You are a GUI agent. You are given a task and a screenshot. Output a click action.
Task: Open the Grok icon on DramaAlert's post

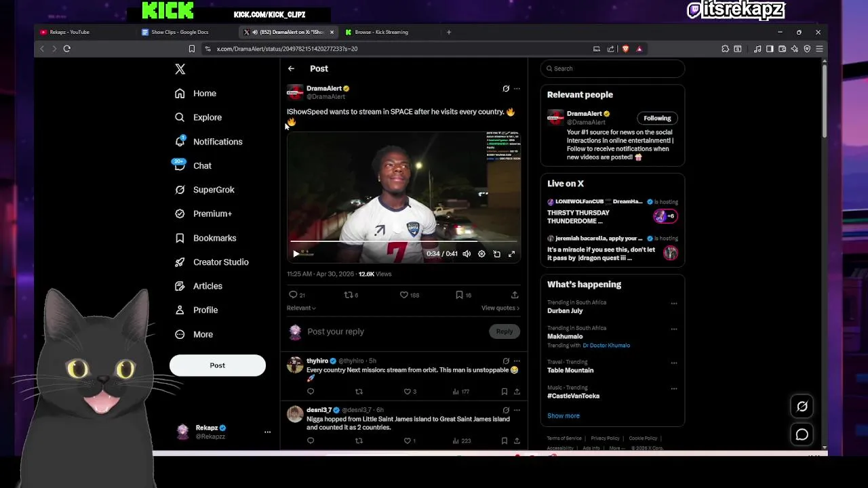point(506,89)
